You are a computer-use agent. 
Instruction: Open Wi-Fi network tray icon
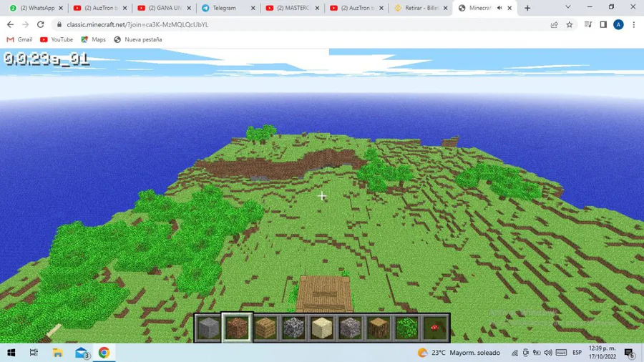point(514,353)
